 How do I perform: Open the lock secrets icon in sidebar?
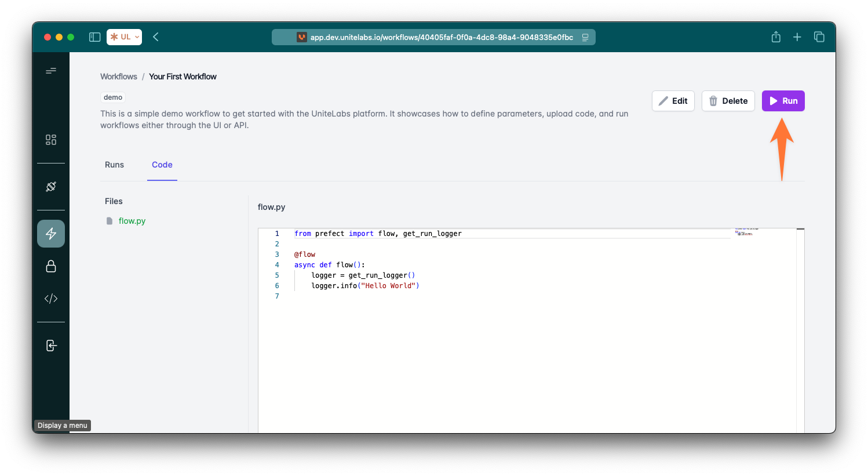coord(51,266)
